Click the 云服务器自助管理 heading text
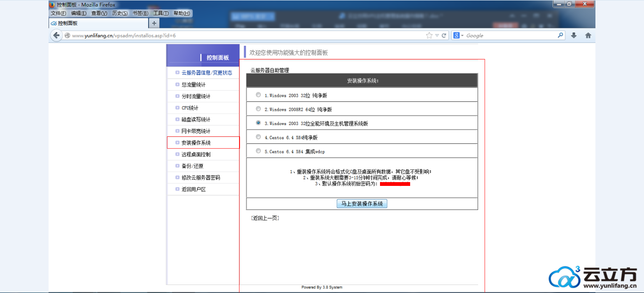Viewport: 644px width, 293px height. (270, 70)
